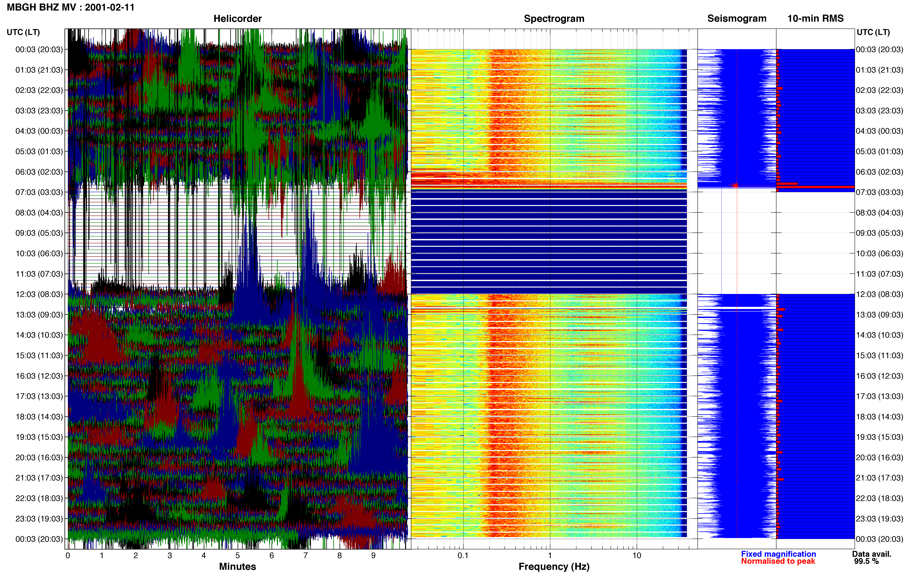This screenshot has width=924, height=578.
Task: Click left-axis time label 05:03 (01:03)
Action: (x=39, y=151)
